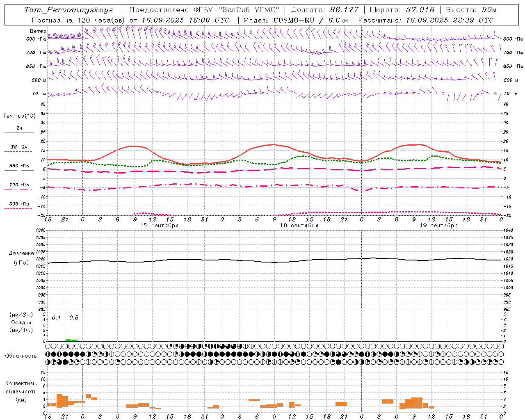Click the "17 сентября" date label

tap(160, 226)
